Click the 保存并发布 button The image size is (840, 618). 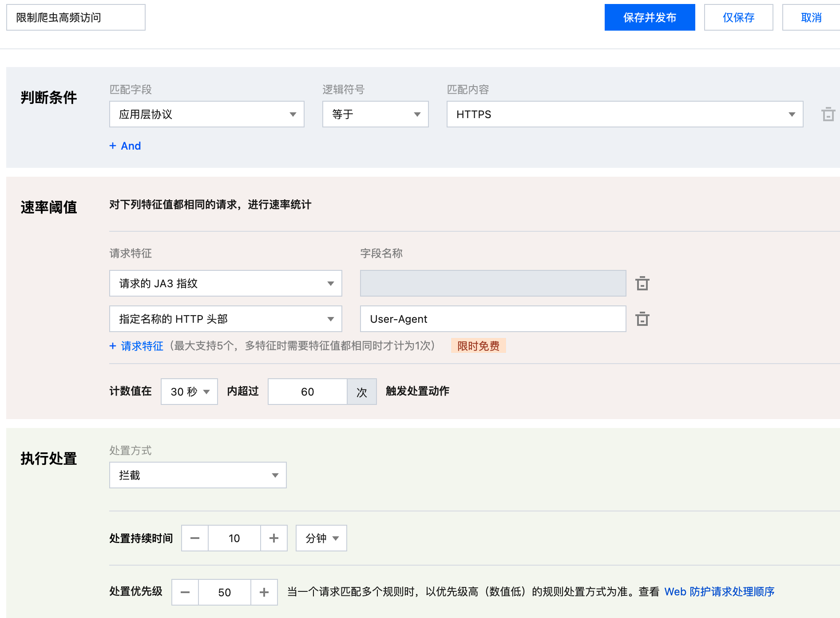[x=650, y=18]
